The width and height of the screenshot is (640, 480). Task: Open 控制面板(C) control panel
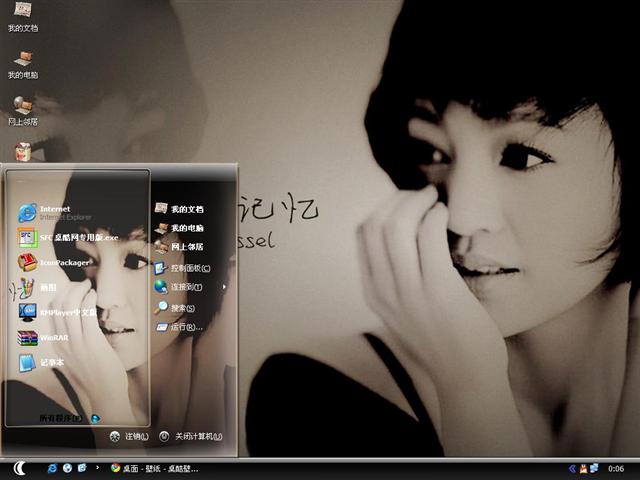(182, 268)
